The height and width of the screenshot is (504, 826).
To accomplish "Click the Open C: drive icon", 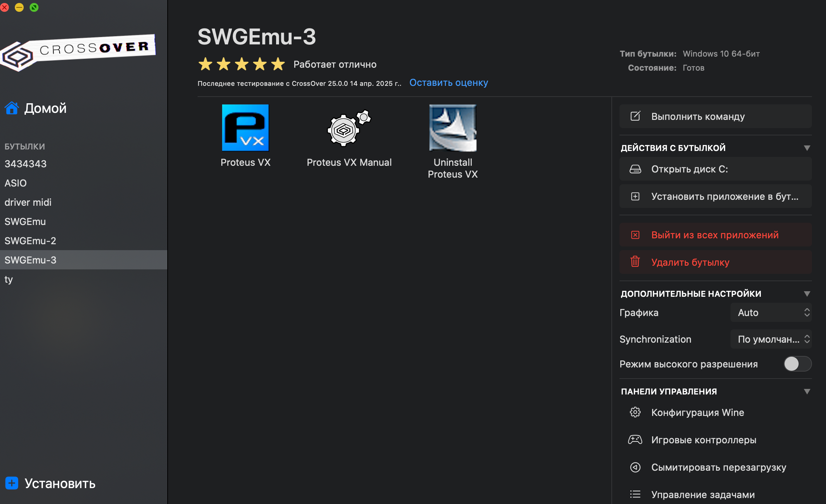I will tap(635, 169).
